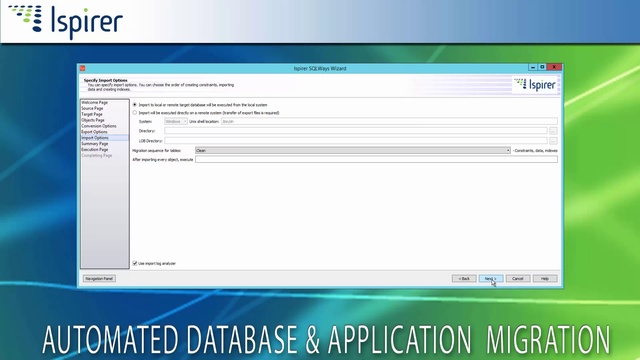
Task: Click the Next button
Action: [491, 278]
